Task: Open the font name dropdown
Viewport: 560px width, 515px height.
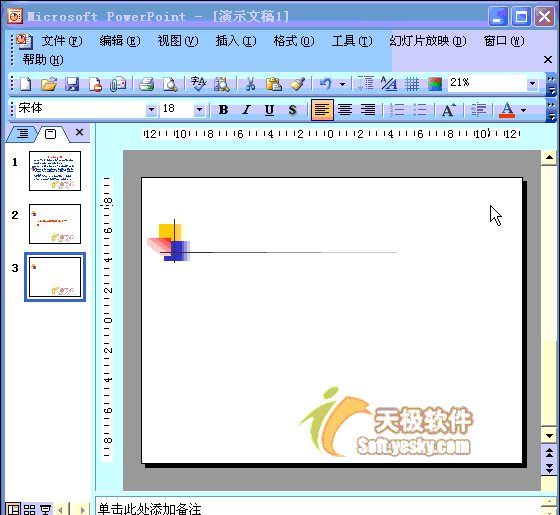Action: pyautogui.click(x=151, y=109)
